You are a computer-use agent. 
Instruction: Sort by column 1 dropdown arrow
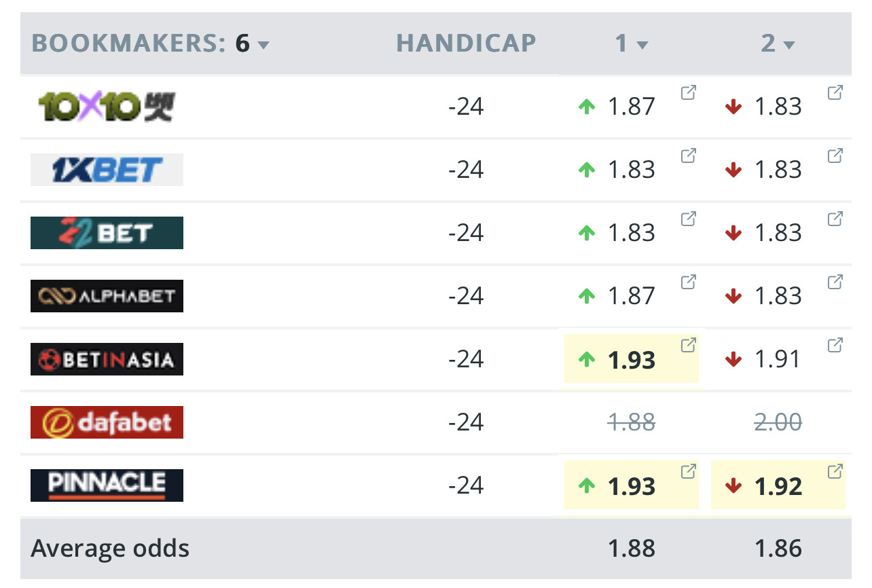[x=642, y=45]
